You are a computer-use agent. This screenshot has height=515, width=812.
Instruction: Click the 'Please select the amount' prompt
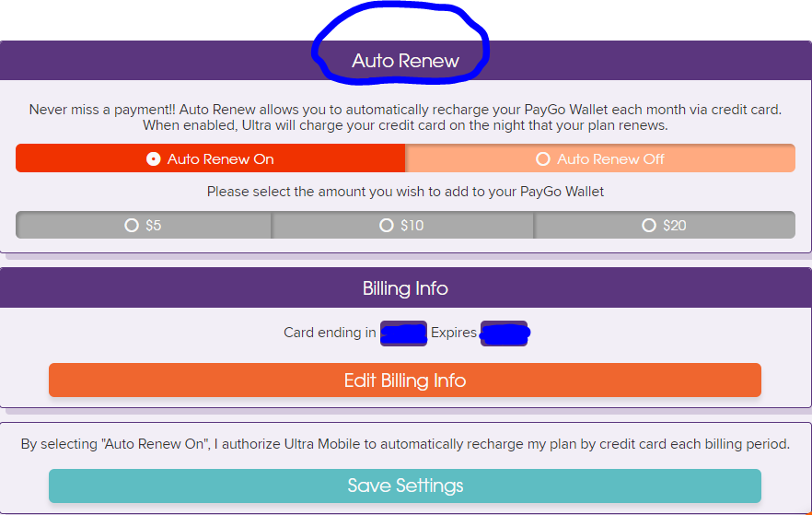405,192
